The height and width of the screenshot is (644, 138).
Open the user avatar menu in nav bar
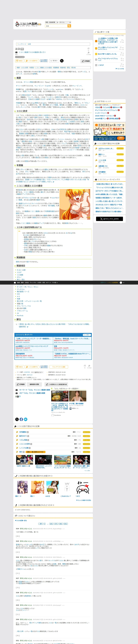coord(122,283)
